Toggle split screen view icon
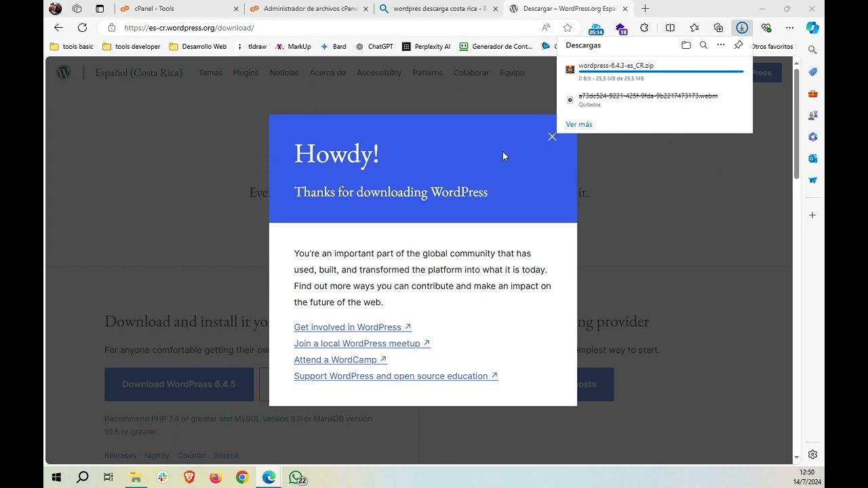Image resolution: width=868 pixels, height=488 pixels. (670, 28)
